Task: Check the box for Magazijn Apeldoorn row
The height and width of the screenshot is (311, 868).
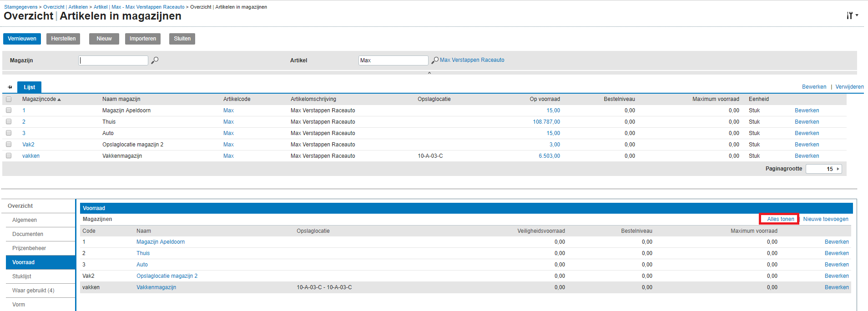Action: pyautogui.click(x=9, y=110)
